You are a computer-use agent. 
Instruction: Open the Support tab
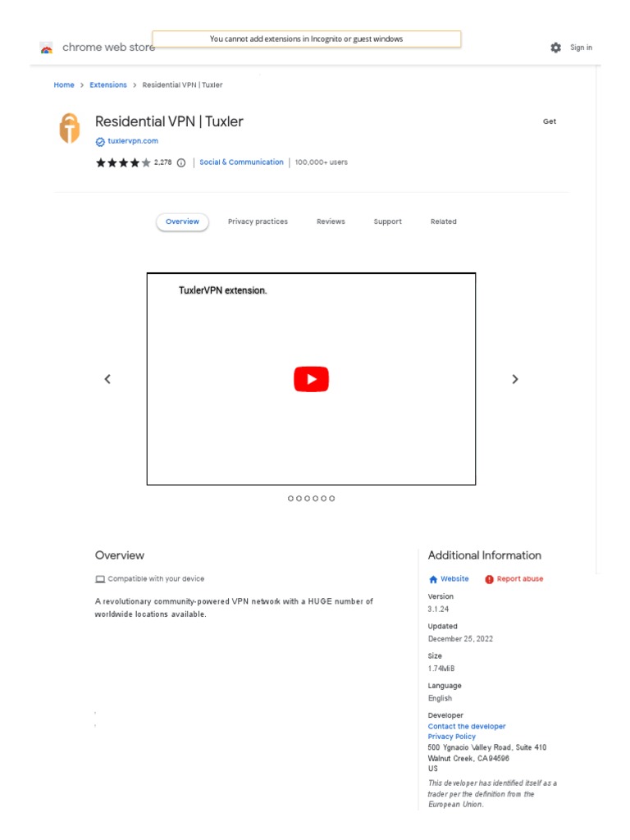388,221
